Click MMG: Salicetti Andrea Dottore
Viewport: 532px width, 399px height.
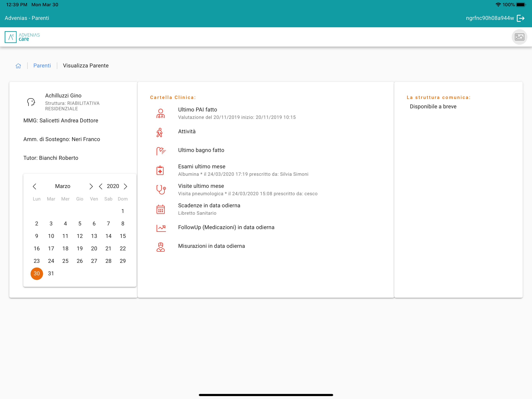point(61,121)
